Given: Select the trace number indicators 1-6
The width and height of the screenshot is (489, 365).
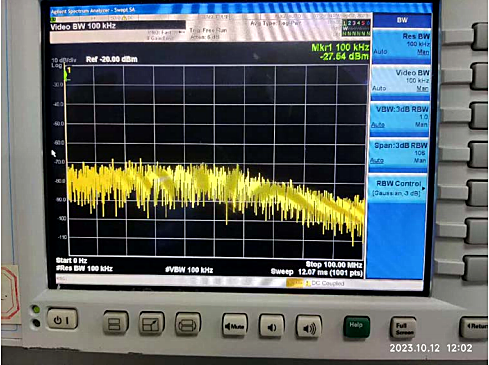Looking at the screenshot, I should tap(356, 23).
